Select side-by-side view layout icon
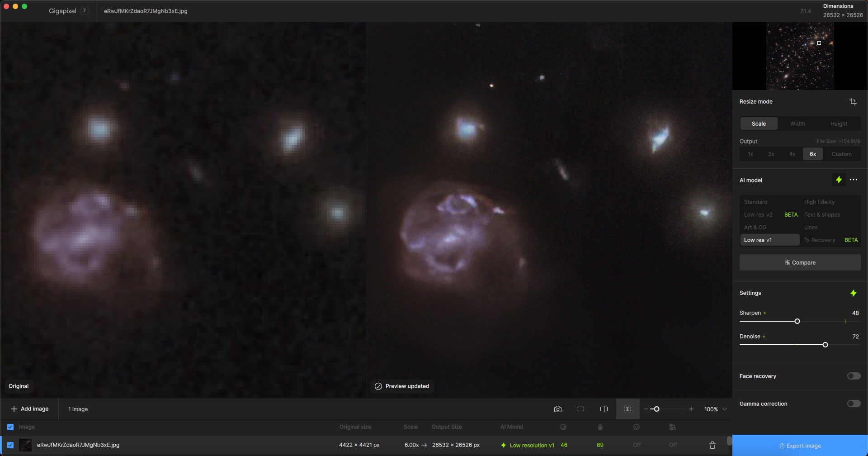This screenshot has width=868, height=456. (x=627, y=409)
